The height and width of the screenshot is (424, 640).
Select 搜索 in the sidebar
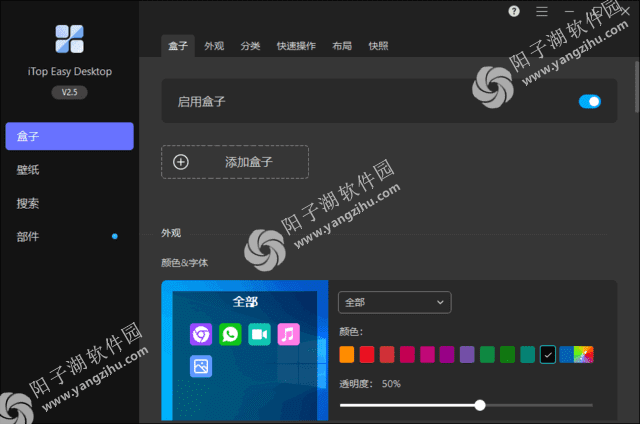[69, 203]
